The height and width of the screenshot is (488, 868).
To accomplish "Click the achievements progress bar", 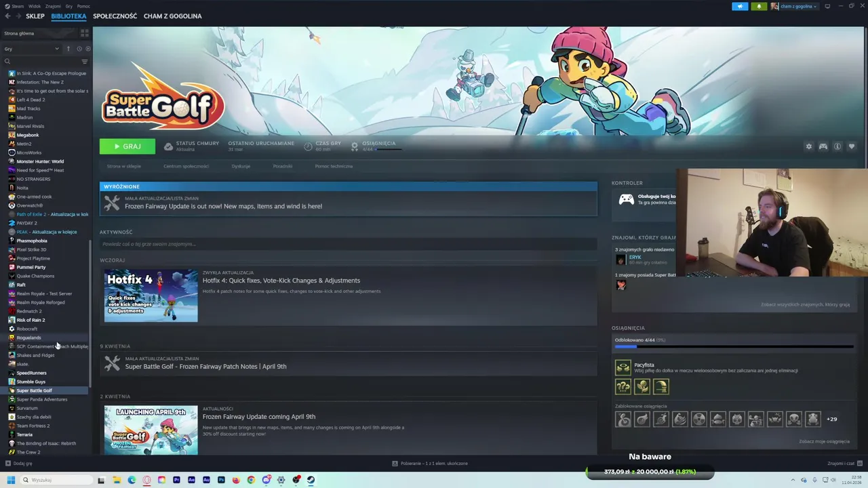I will click(734, 346).
